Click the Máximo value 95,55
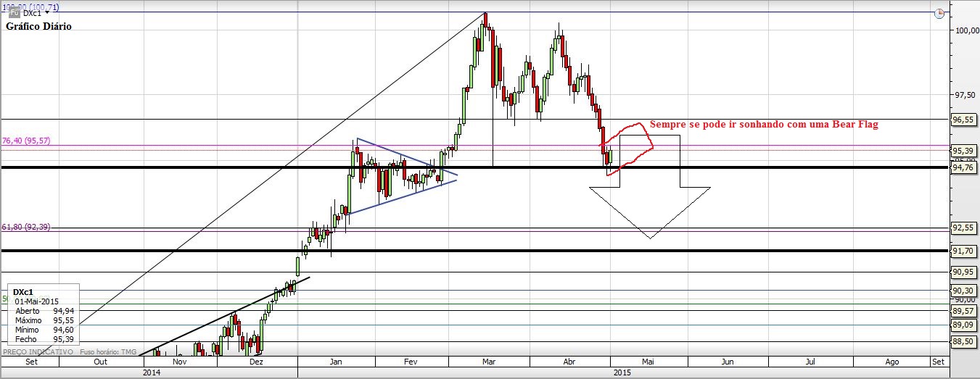The width and height of the screenshot is (980, 379). [x=64, y=320]
